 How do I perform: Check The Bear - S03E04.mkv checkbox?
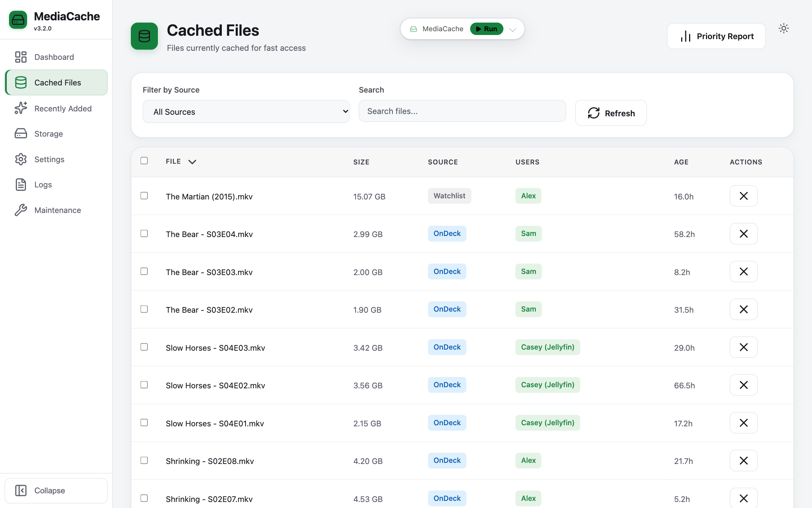[144, 233]
